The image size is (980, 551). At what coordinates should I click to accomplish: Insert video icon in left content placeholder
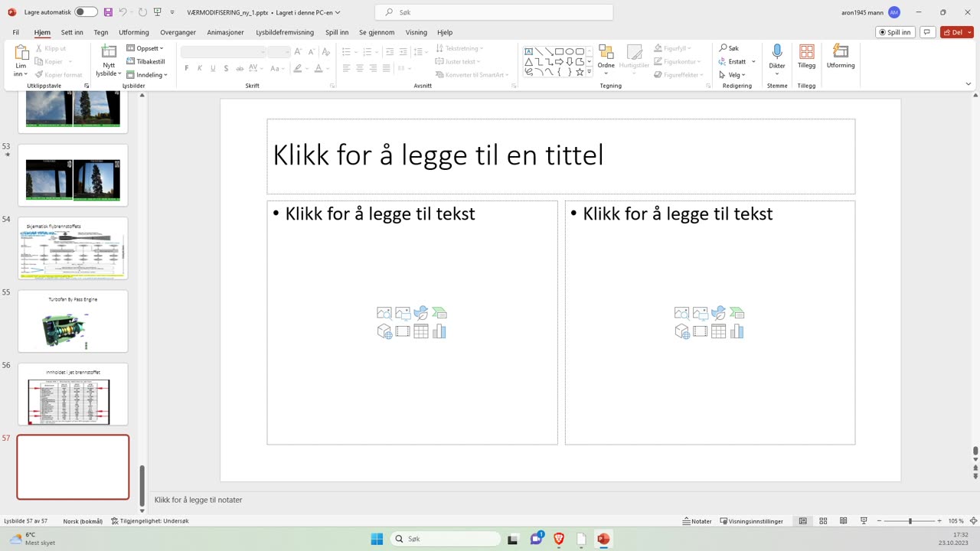(x=403, y=331)
